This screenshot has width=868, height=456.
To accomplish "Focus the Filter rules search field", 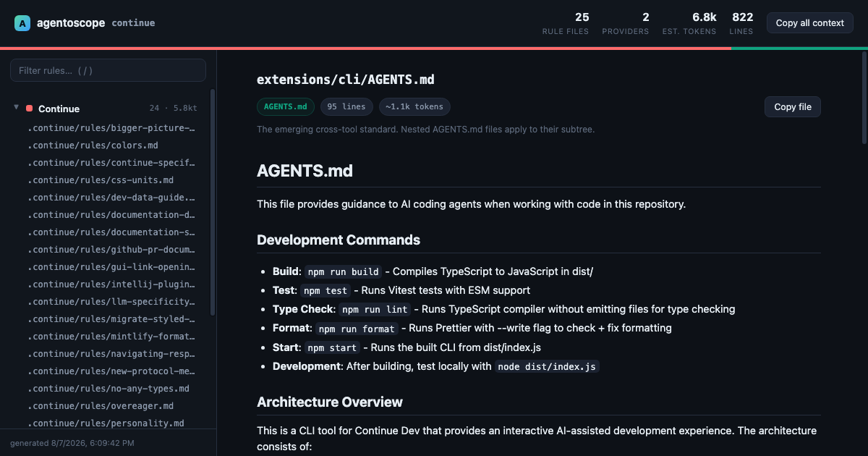I will coord(108,70).
